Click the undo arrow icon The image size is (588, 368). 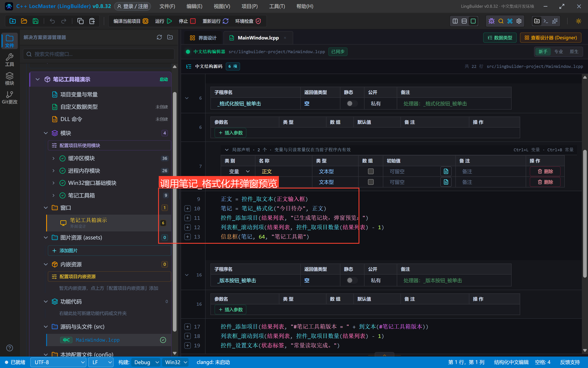(52, 21)
